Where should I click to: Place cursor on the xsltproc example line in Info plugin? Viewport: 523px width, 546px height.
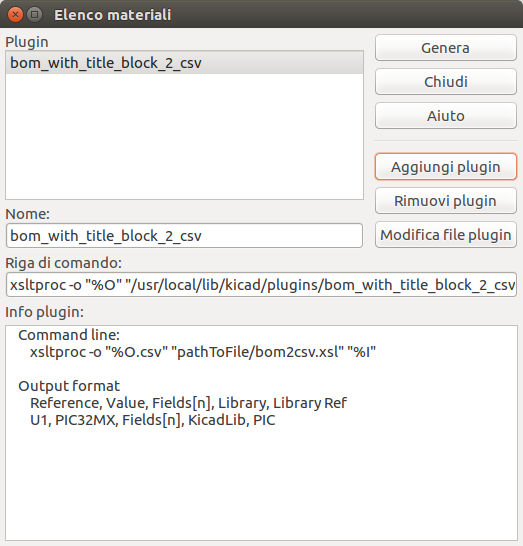tap(203, 352)
